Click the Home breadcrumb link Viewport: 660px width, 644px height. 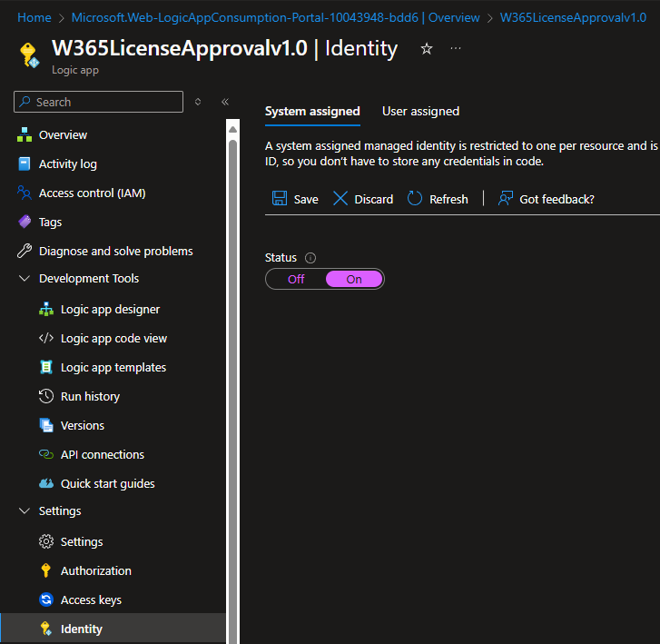pyautogui.click(x=34, y=17)
